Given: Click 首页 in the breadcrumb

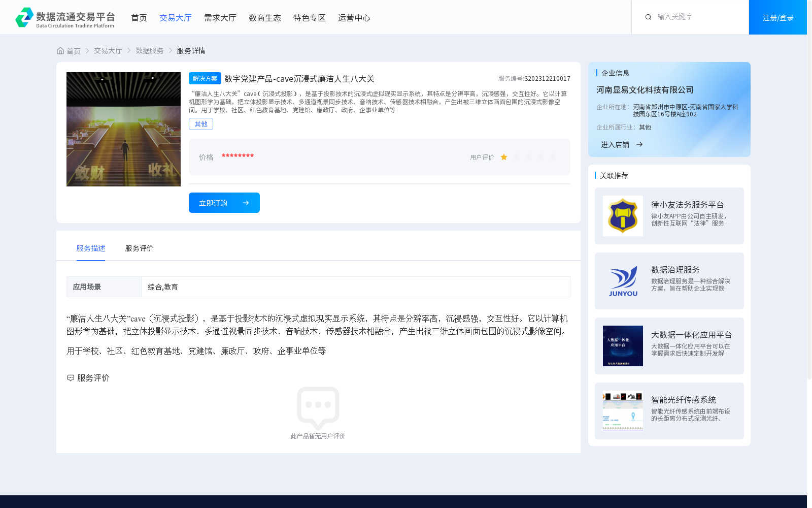Looking at the screenshot, I should (x=74, y=51).
